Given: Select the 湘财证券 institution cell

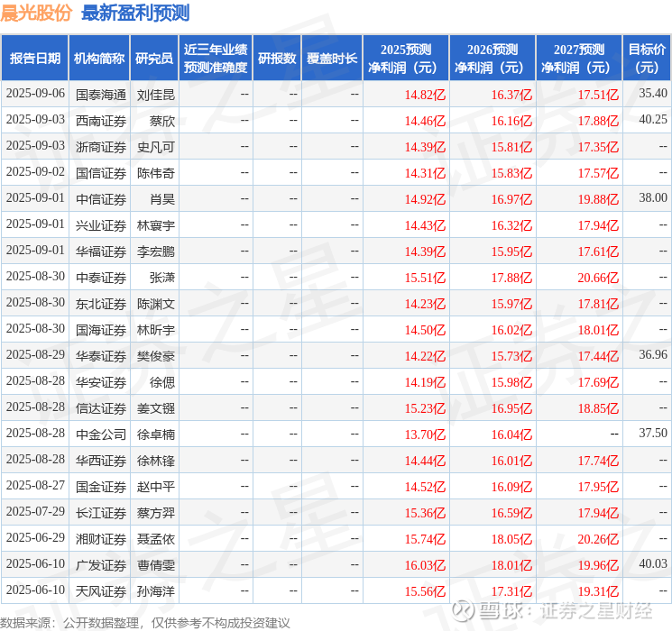Looking at the screenshot, I should (101, 539).
